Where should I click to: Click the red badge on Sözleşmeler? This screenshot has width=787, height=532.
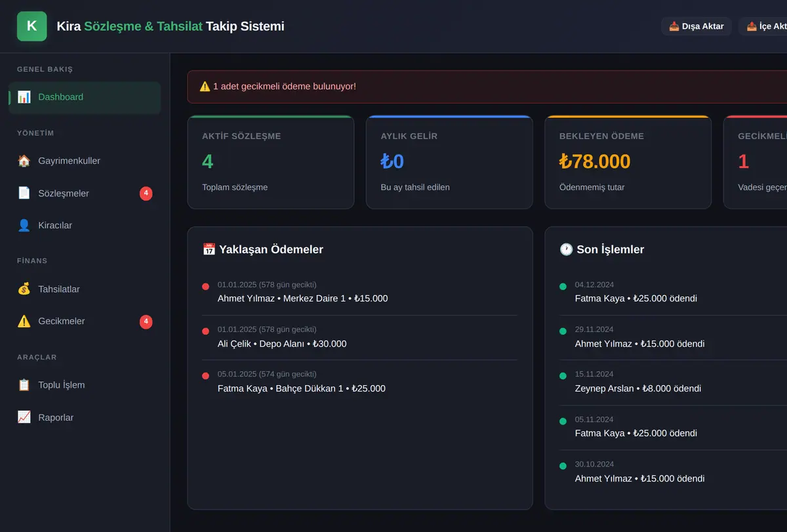pyautogui.click(x=146, y=194)
